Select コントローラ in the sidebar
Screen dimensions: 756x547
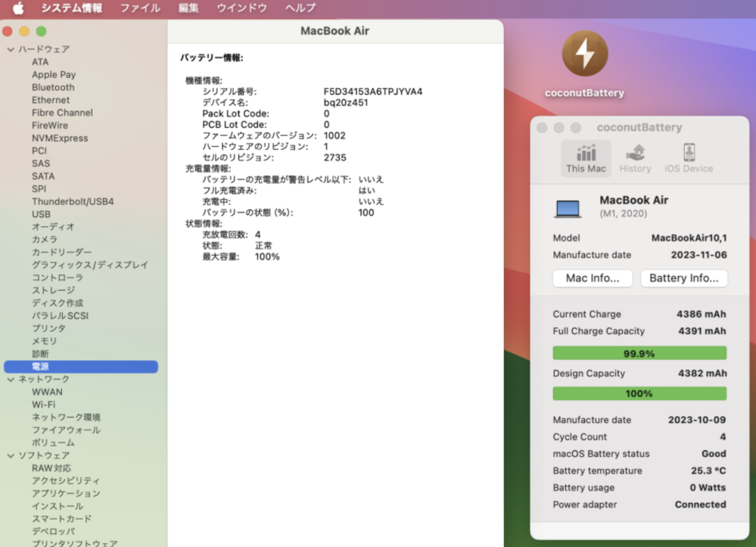[58, 278]
